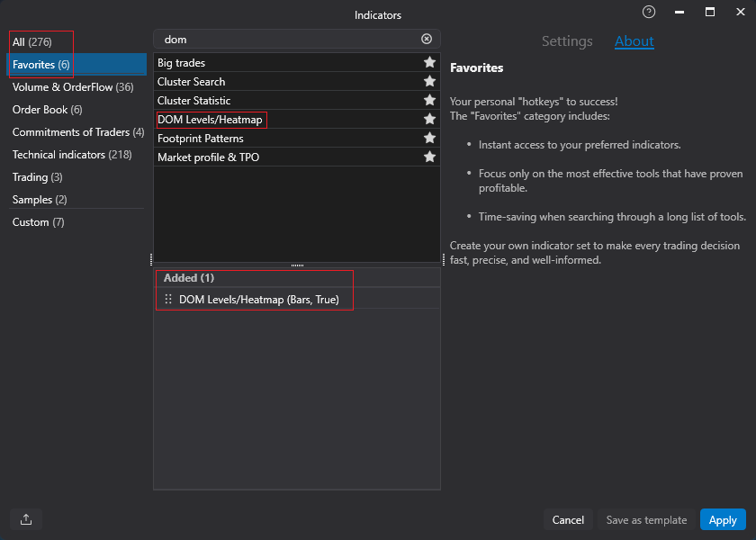Switch to the Settings tab
Viewport: 756px width, 540px height.
tap(567, 41)
